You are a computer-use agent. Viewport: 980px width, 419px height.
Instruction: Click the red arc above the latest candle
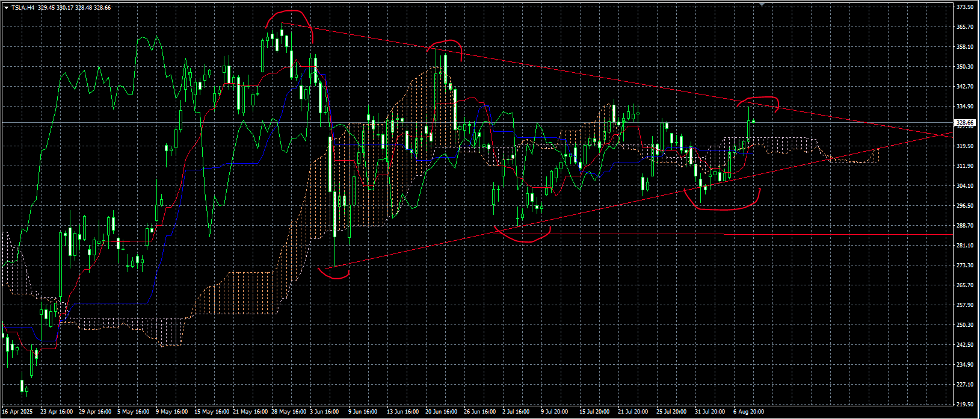[x=759, y=97]
